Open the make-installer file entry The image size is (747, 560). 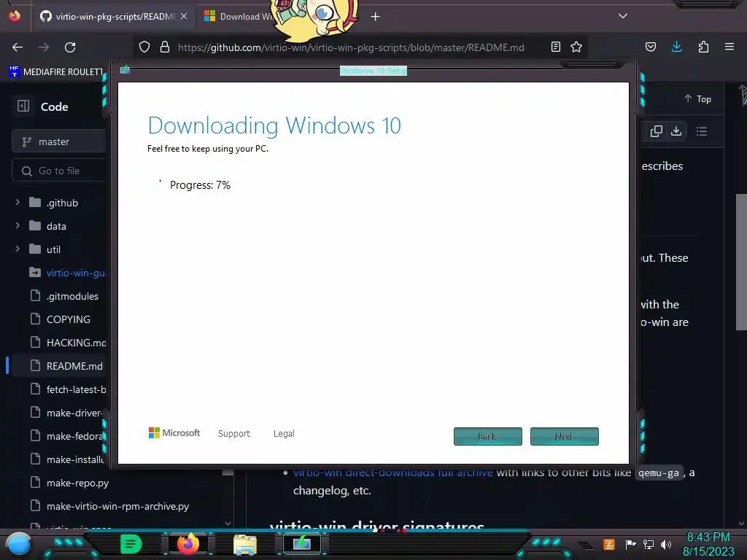coord(75,459)
